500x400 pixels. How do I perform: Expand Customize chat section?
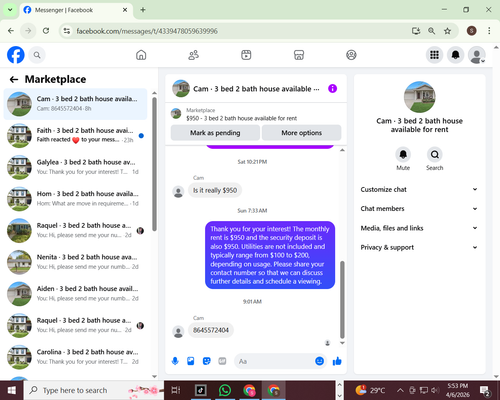pyautogui.click(x=419, y=189)
